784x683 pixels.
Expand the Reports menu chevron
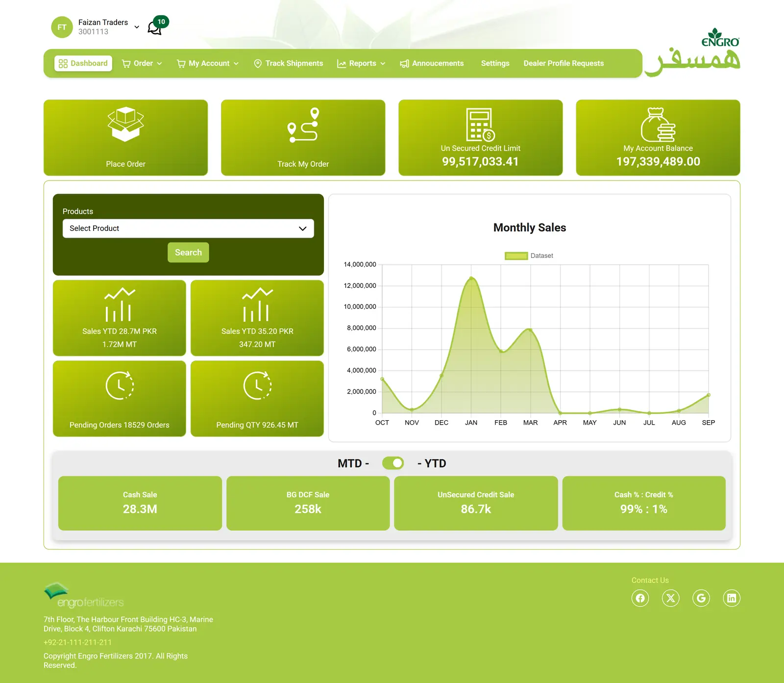(x=383, y=64)
